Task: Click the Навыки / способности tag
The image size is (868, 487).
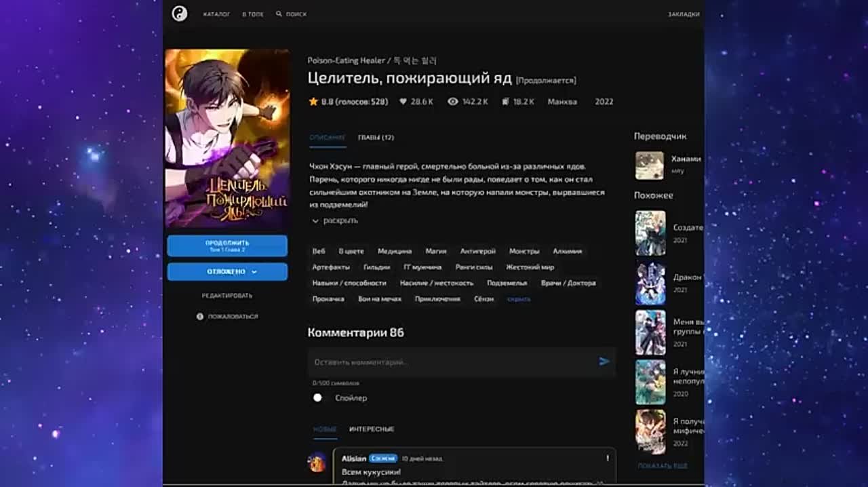Action: pos(349,283)
